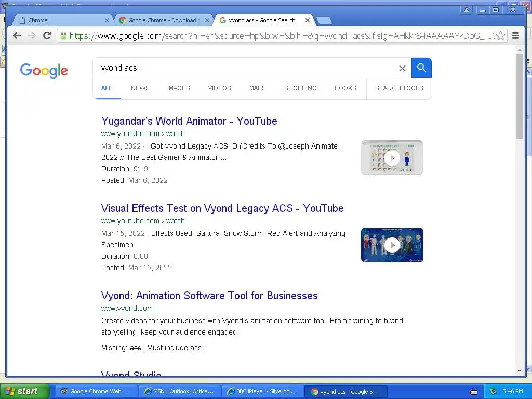Image resolution: width=532 pixels, height=399 pixels.
Task: Click 'vyond acs - Google S...' taskbar button
Action: (345, 392)
